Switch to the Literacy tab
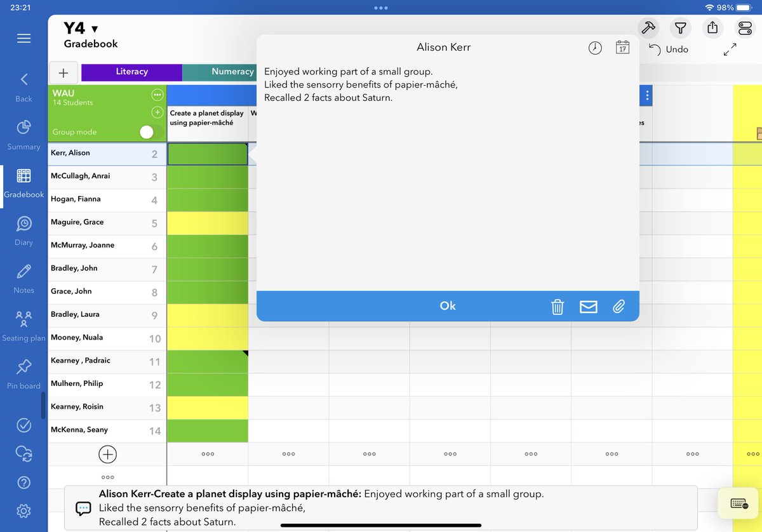 tap(131, 72)
